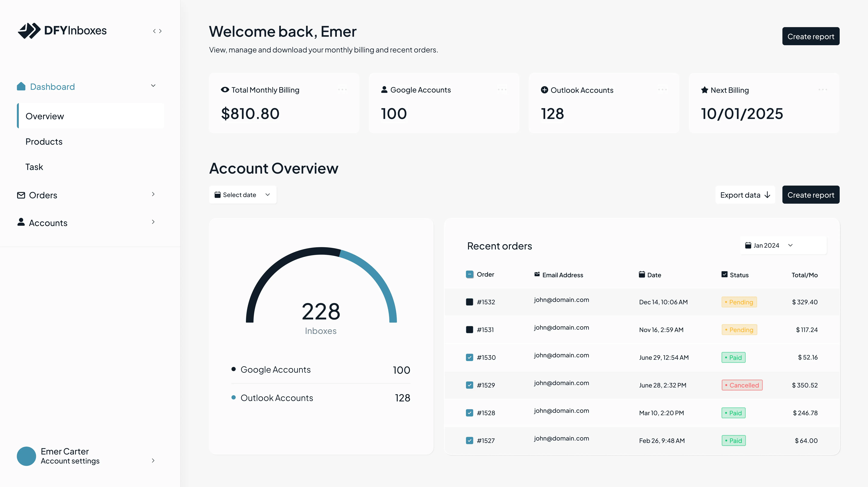
Task: Click the 10/01/2025 next billing date
Action: [x=742, y=114]
